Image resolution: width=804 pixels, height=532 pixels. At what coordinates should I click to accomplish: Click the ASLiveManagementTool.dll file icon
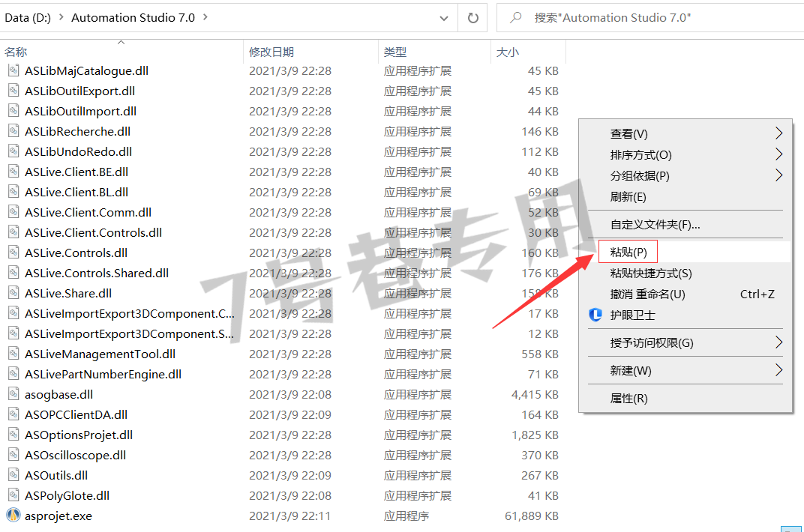tap(13, 354)
